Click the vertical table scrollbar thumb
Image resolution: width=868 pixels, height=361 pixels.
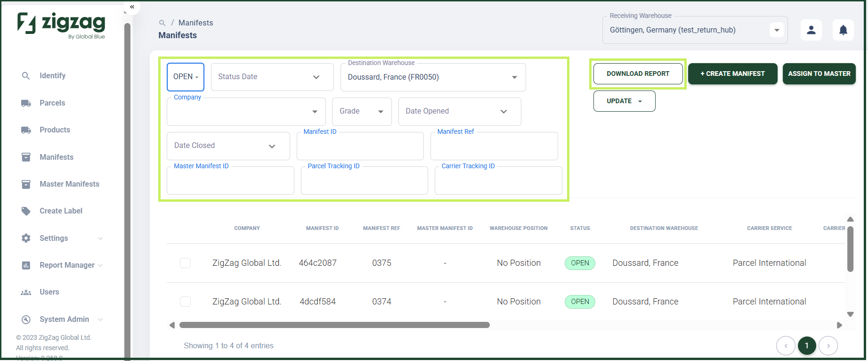point(850,249)
